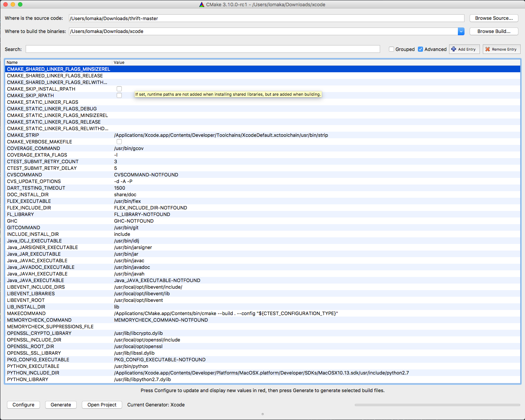Click the /usr/local/opt/libevent value

tap(138, 300)
